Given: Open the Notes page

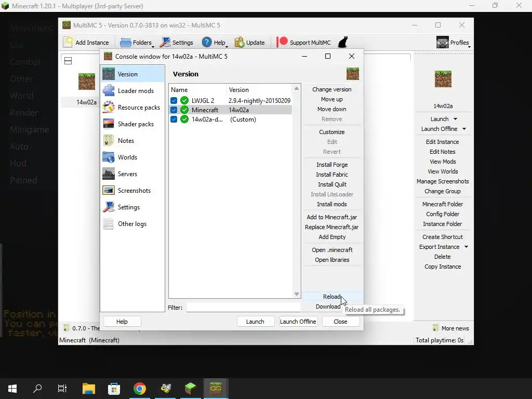Looking at the screenshot, I should [x=132, y=140].
